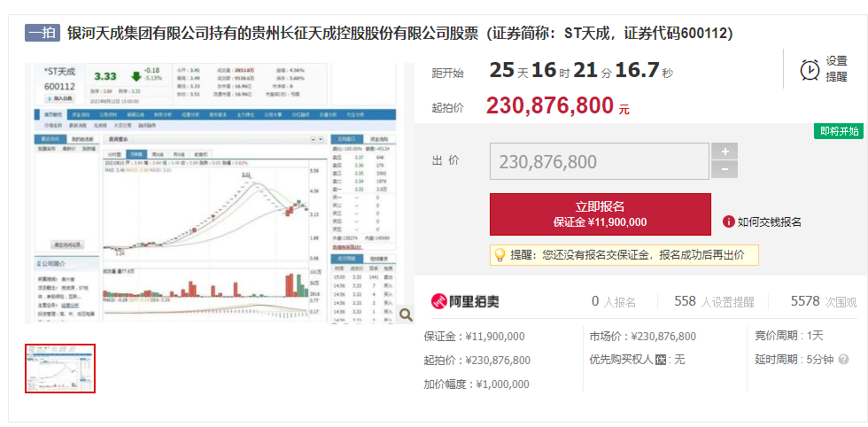Image resolution: width=868 pixels, height=427 pixels.
Task: Click the 230,876,800 元 starting price
Action: point(557,105)
